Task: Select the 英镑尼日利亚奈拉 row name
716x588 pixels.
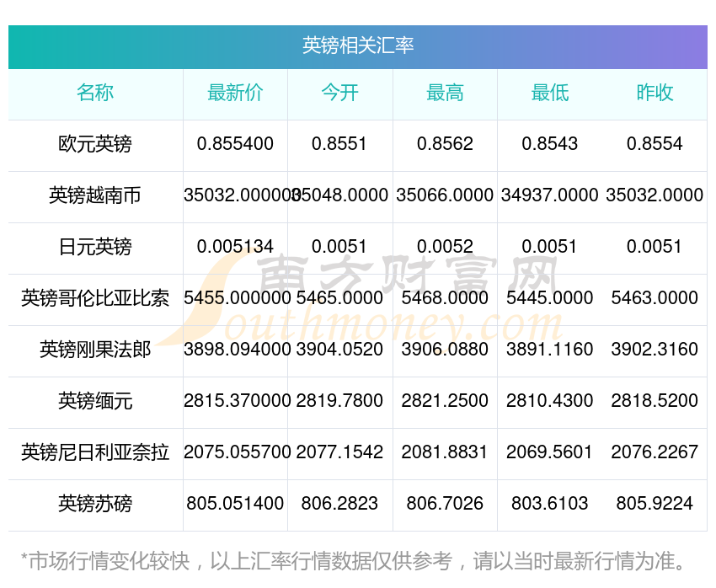Action: [95, 452]
